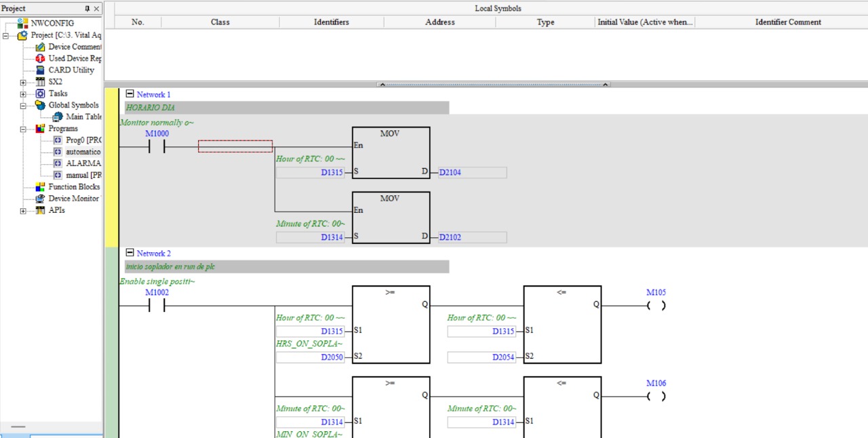Click the HRS_ON_SOPLA~ symbol label

tap(310, 344)
